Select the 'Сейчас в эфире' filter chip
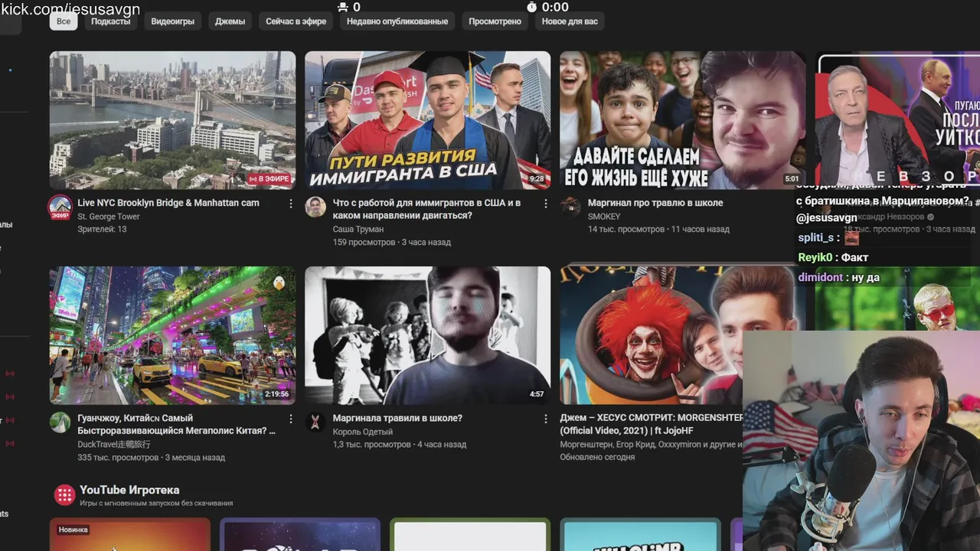 pyautogui.click(x=296, y=21)
